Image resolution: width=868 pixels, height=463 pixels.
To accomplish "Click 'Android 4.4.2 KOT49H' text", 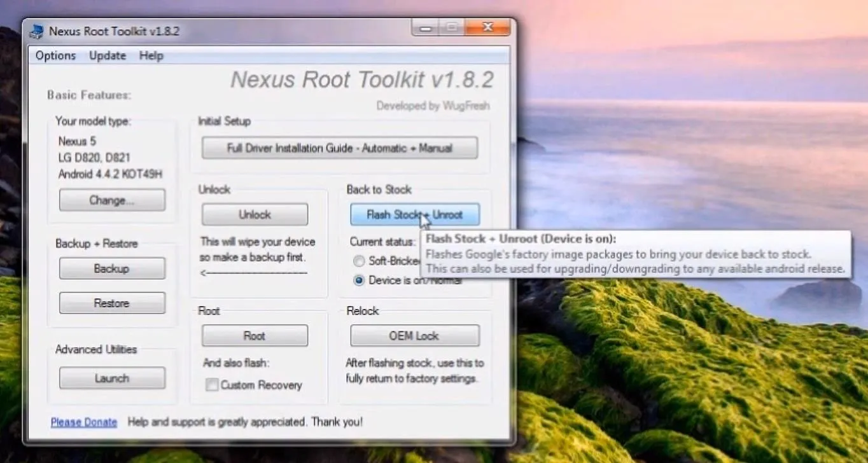I will coord(110,174).
